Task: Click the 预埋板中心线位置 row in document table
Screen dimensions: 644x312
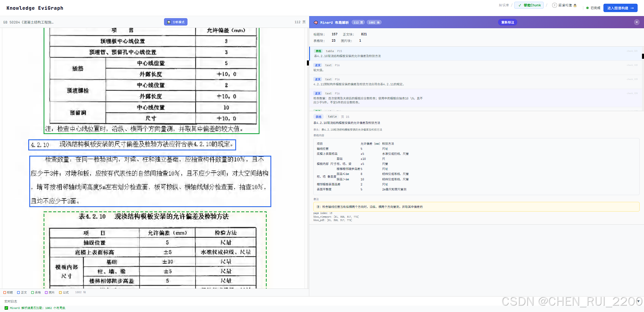Action: 153,41
